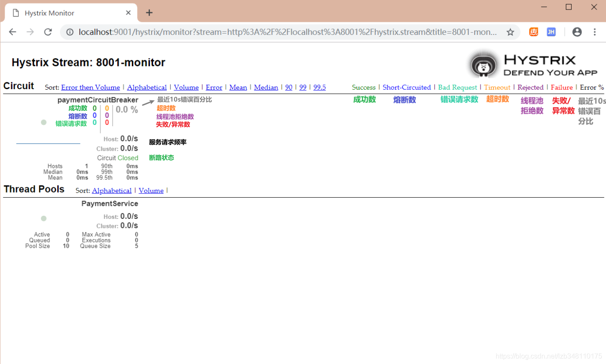The width and height of the screenshot is (606, 364).
Task: Click the Circuit section heading
Action: pos(19,86)
